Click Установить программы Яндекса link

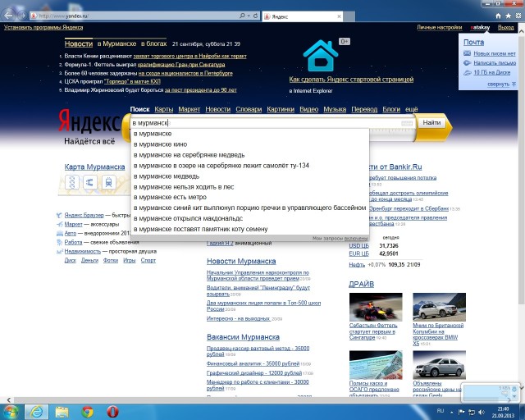click(x=43, y=27)
